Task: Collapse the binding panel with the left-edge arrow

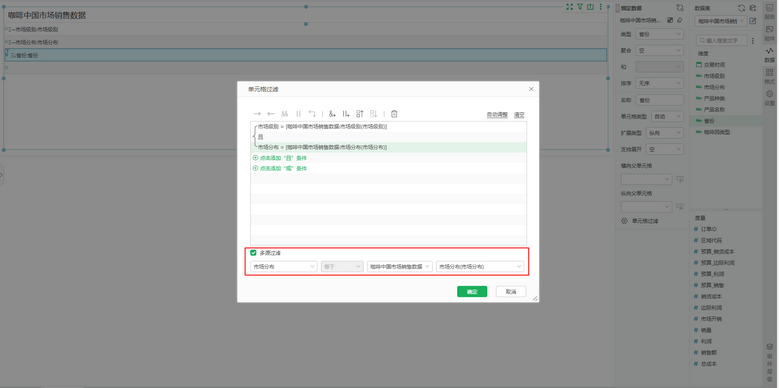Action: pyautogui.click(x=618, y=8)
